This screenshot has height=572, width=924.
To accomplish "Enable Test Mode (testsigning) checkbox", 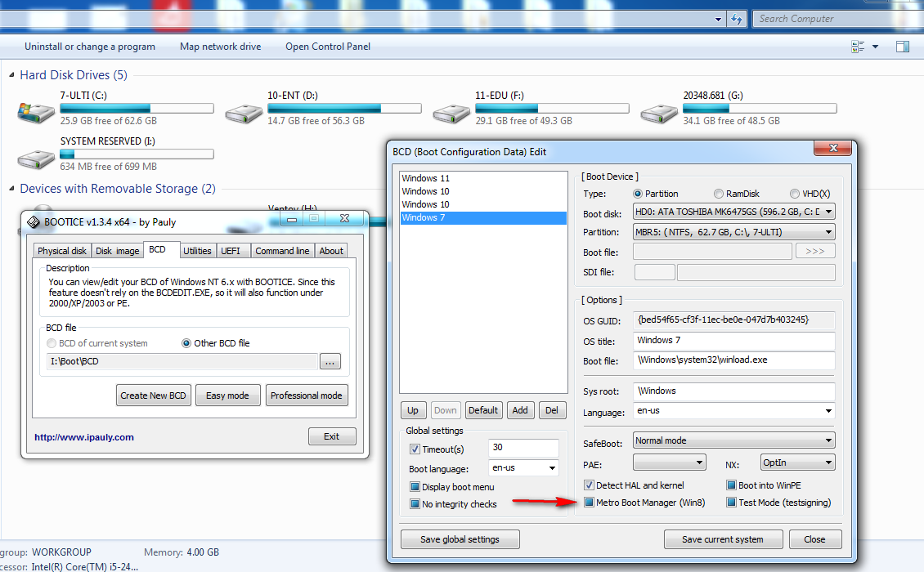I will coord(731,502).
